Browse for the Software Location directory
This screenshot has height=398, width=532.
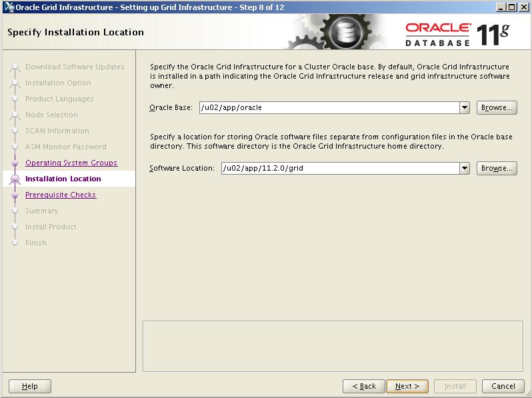tap(497, 168)
